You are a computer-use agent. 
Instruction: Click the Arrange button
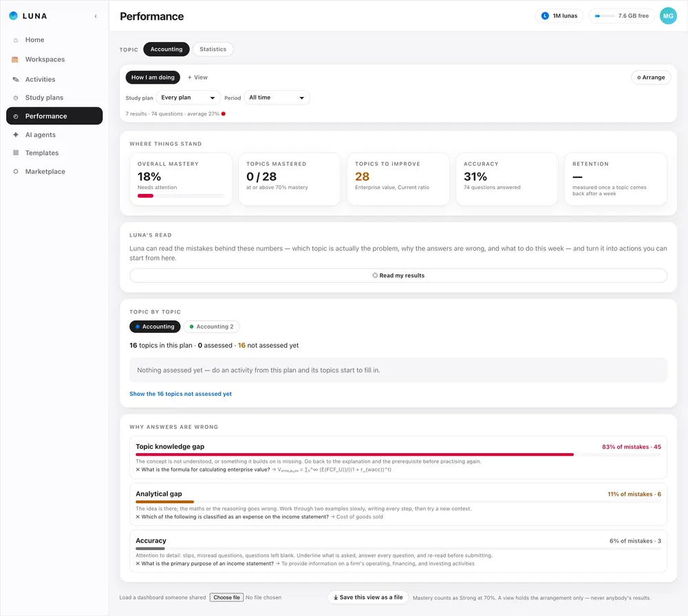[651, 78]
